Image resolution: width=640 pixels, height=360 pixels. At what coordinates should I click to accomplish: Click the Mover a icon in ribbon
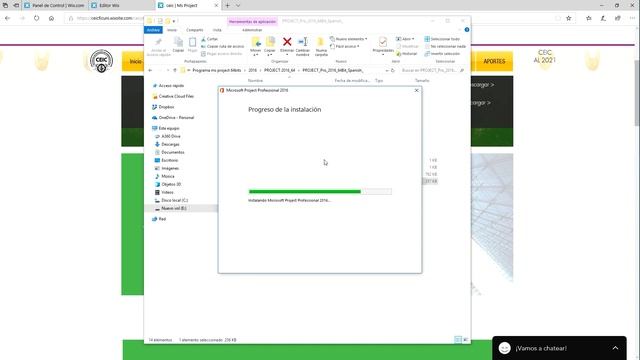click(x=256, y=42)
